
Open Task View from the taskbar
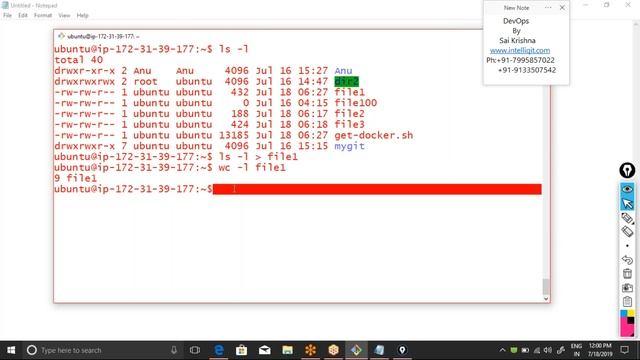coord(195,350)
